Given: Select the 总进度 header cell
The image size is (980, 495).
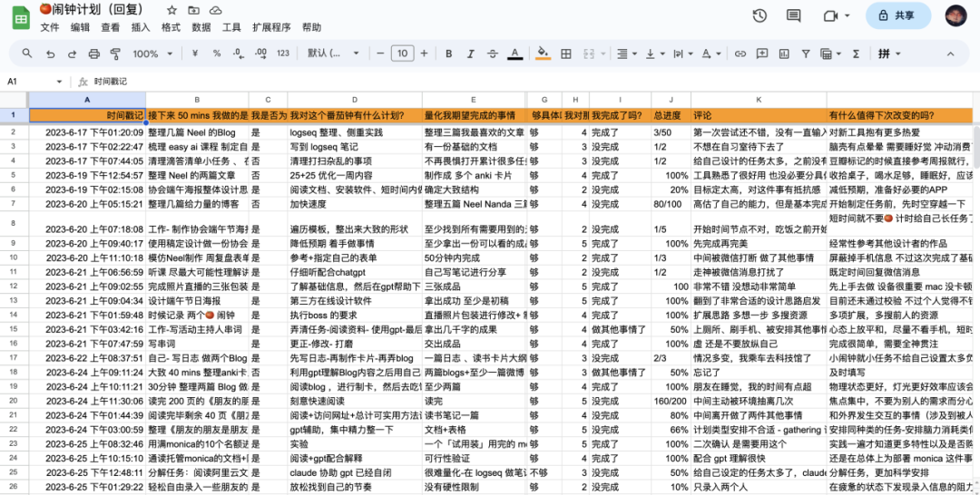Looking at the screenshot, I should (671, 115).
